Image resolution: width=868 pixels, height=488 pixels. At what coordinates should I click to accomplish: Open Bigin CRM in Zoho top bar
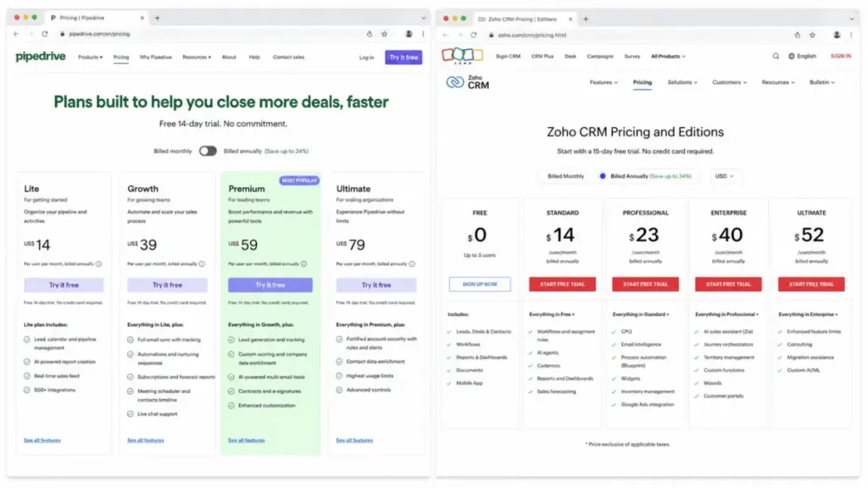pyautogui.click(x=509, y=56)
